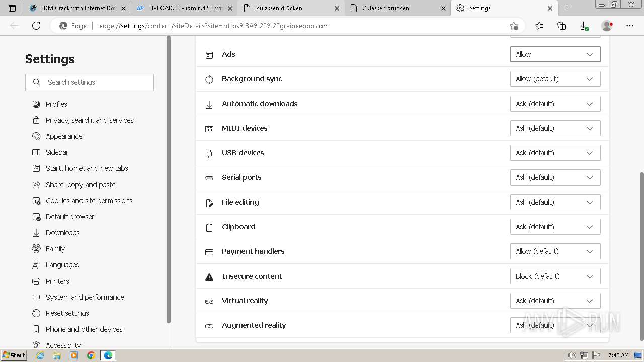The image size is (644, 362).
Task: Switch to UPLOAD.EE idm.6.42.3 tab
Action: 184,8
